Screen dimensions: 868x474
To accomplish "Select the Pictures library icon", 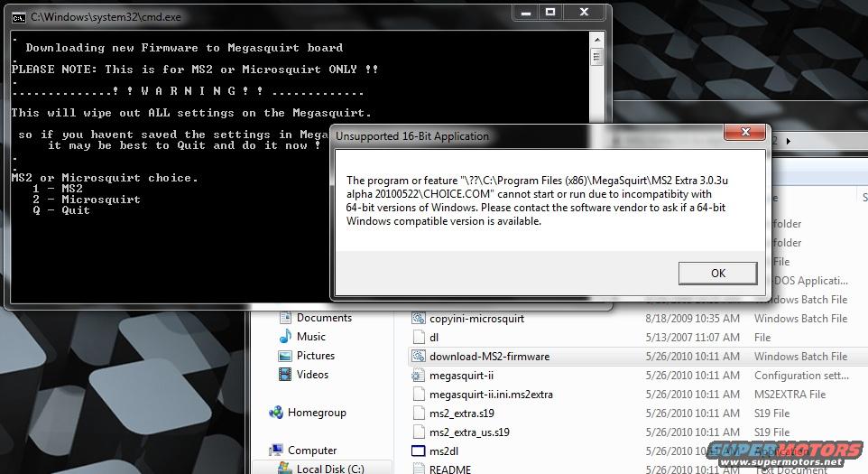I will tap(284, 356).
